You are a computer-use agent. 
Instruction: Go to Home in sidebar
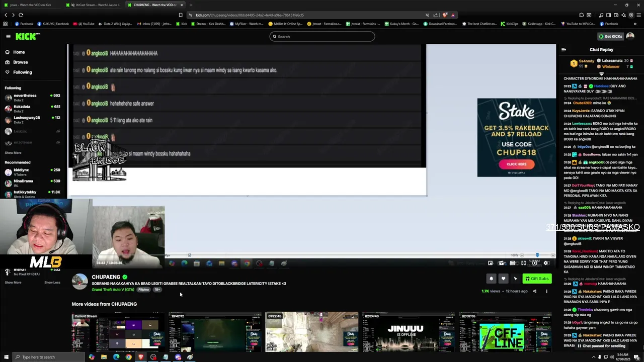tap(19, 52)
